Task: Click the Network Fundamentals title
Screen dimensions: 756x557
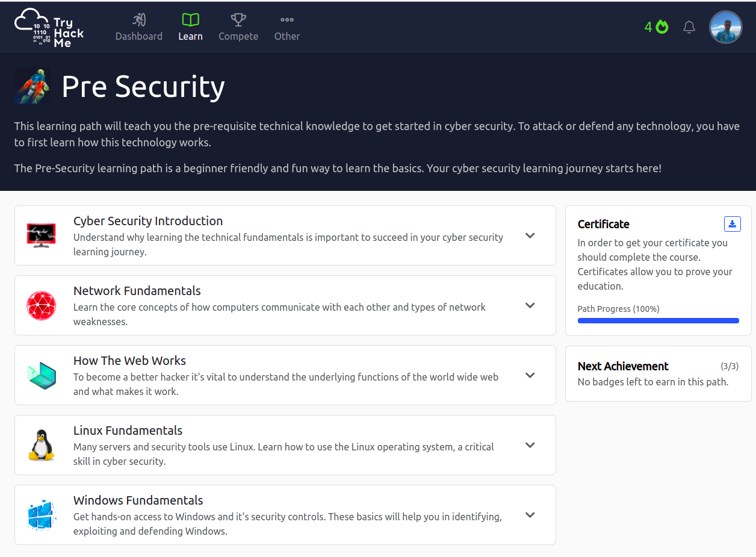Action: 137,291
